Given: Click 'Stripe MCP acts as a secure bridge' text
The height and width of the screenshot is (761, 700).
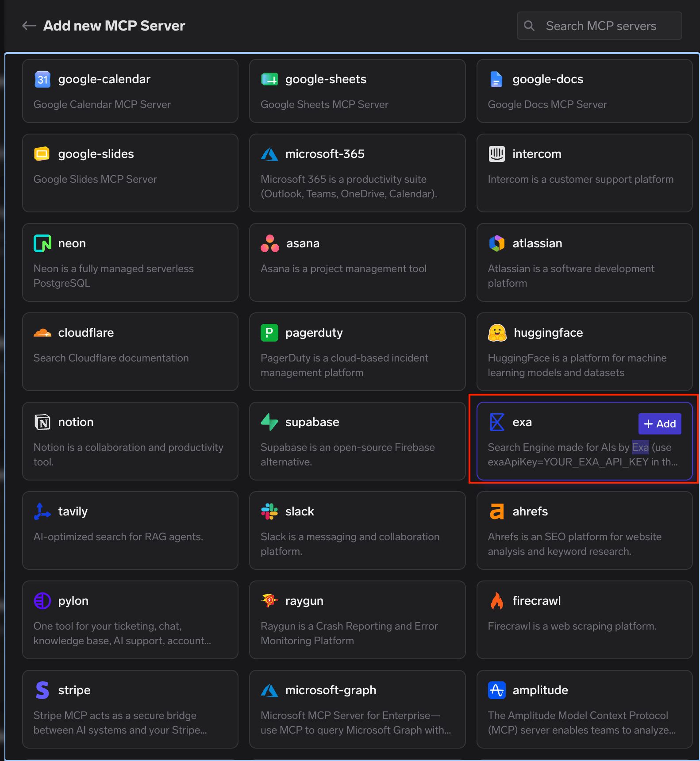Looking at the screenshot, I should coord(120,723).
